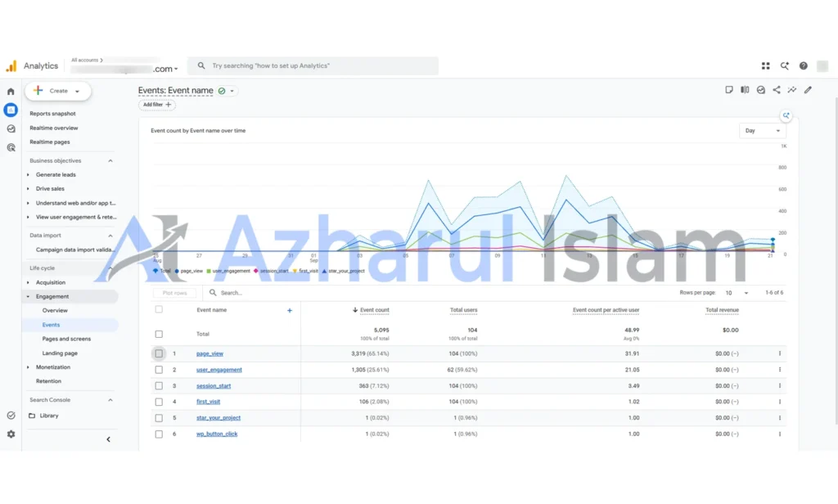Click the Edit comparisons icon
838x504 pixels.
(745, 90)
